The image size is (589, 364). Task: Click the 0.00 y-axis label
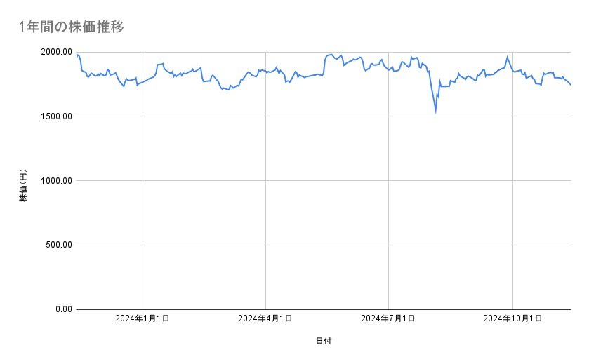62,309
